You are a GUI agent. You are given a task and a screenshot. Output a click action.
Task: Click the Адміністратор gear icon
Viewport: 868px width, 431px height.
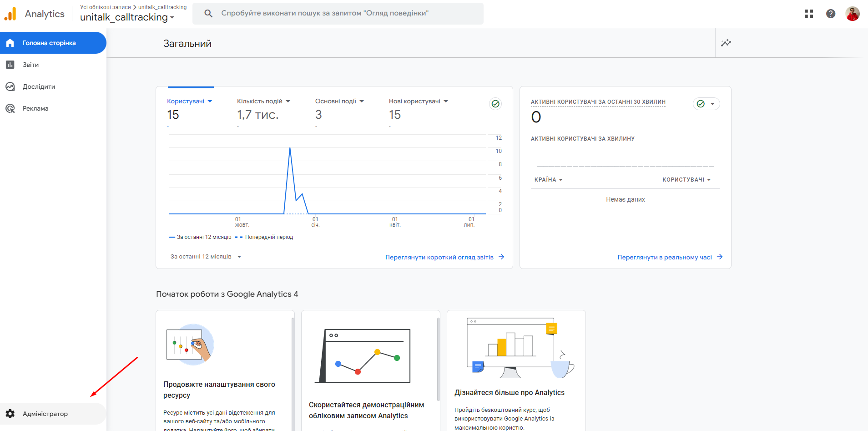coord(10,414)
